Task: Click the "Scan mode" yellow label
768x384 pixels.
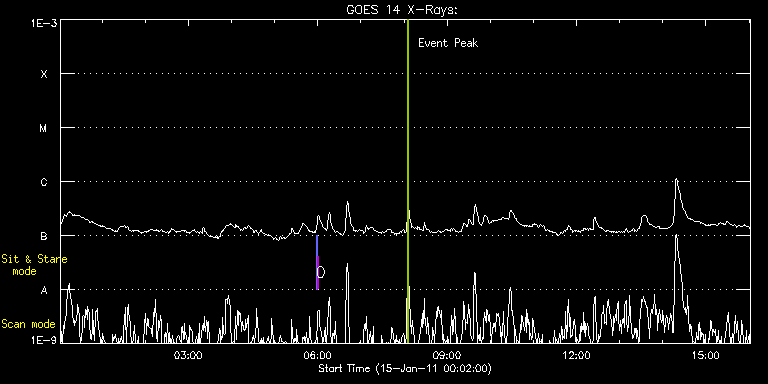Action: [28, 324]
